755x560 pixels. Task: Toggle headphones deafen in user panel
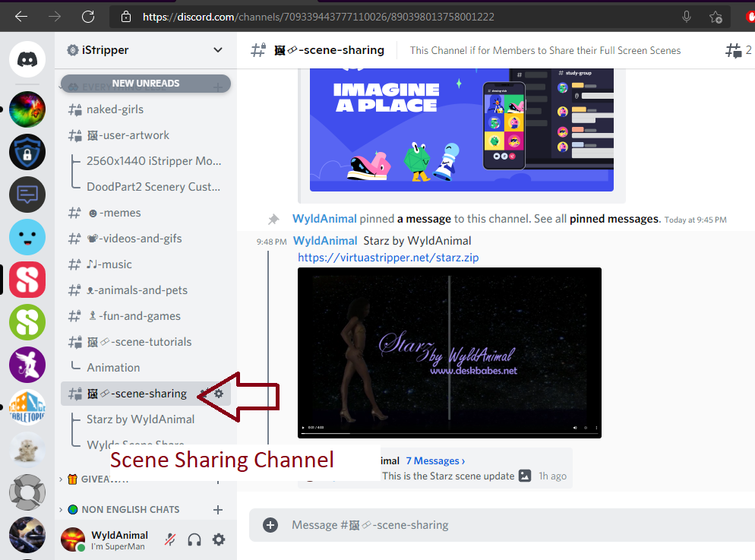pyautogui.click(x=194, y=539)
